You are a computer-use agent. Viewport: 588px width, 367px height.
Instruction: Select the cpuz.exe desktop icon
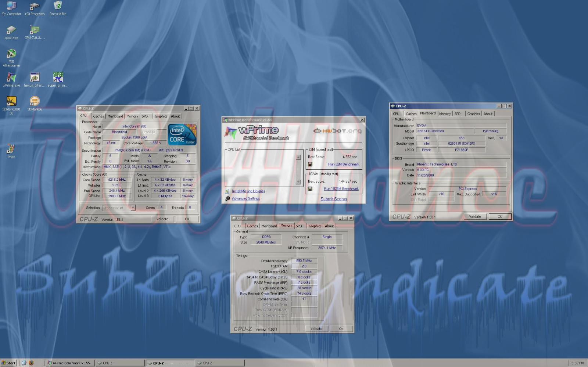[11, 32]
